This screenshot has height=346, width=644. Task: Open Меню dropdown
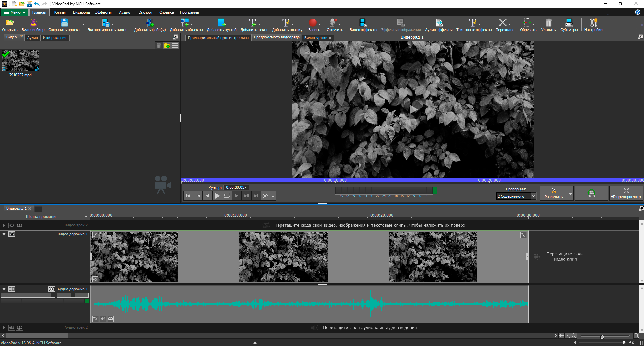click(15, 12)
